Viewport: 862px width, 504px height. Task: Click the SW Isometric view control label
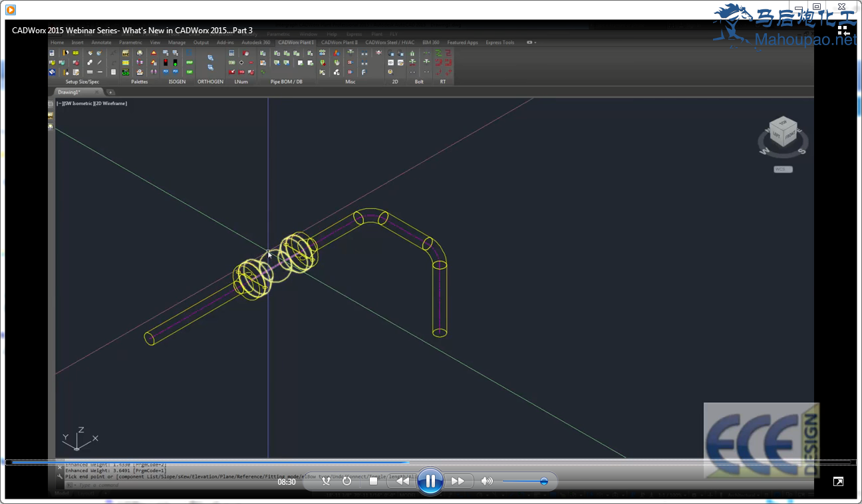point(78,104)
